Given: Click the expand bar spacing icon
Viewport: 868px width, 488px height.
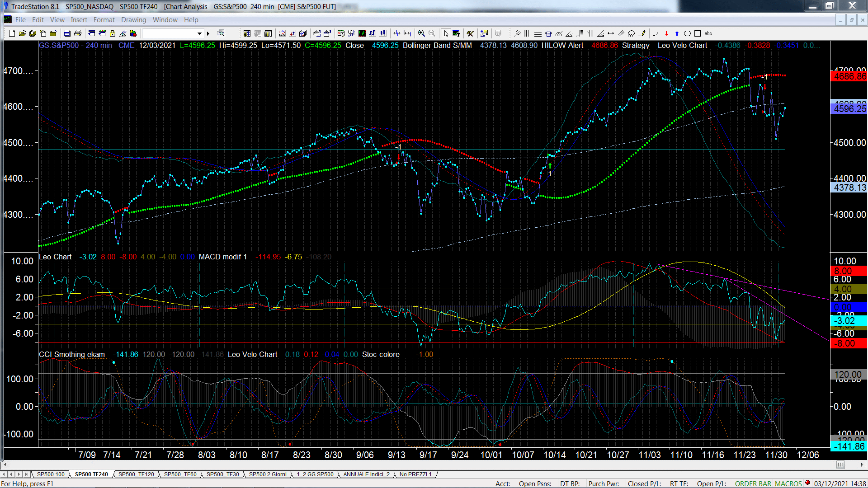Looking at the screenshot, I should pyautogui.click(x=407, y=33).
